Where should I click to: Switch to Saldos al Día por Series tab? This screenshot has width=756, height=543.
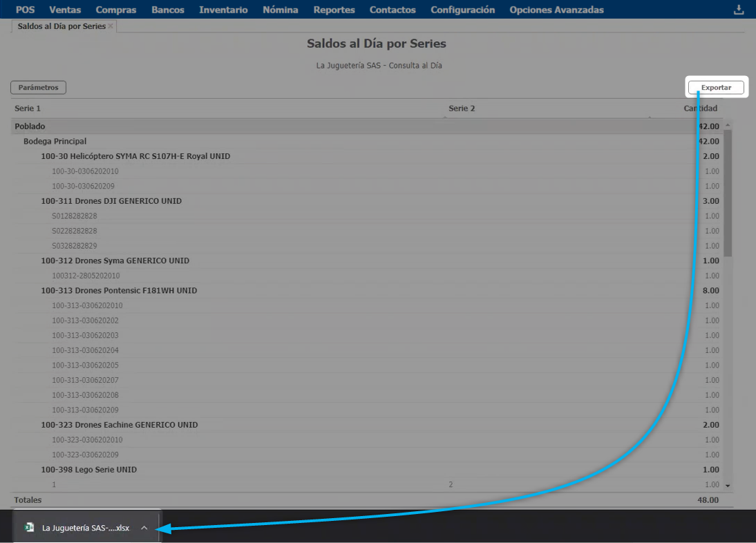[62, 26]
